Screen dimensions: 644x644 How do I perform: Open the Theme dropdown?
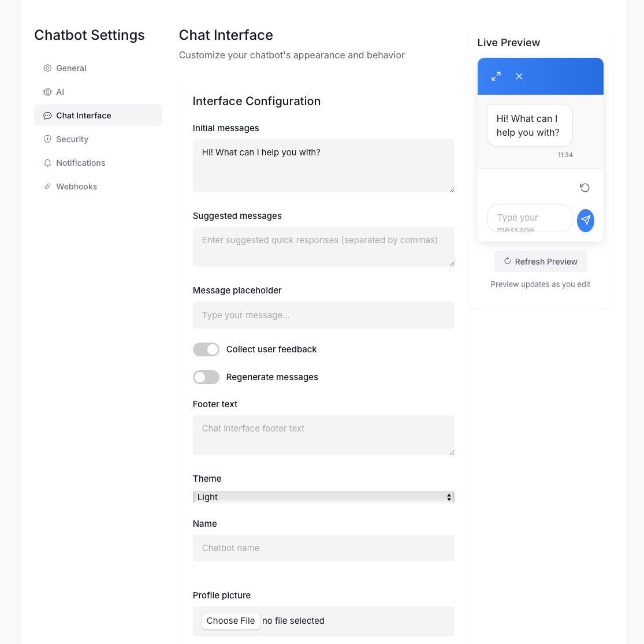[323, 497]
